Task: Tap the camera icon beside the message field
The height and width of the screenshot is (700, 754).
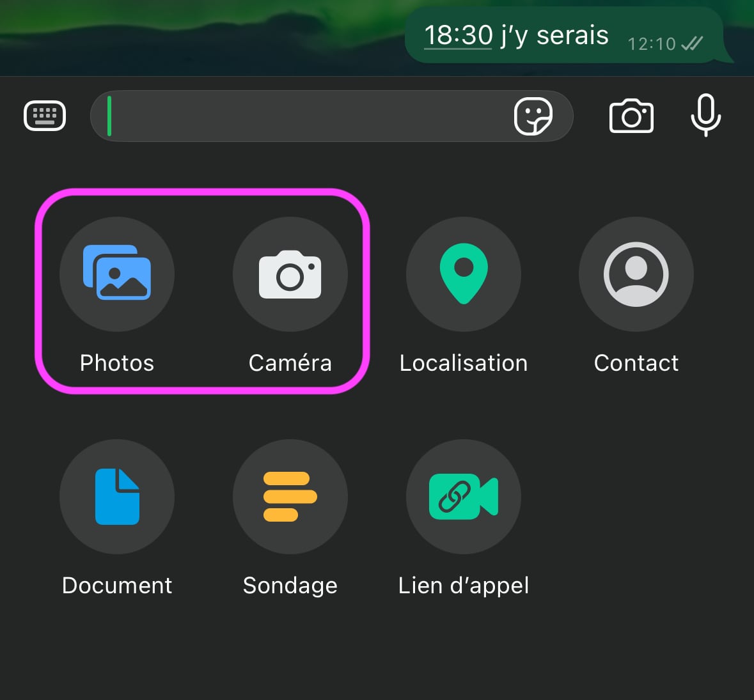Action: [x=631, y=116]
